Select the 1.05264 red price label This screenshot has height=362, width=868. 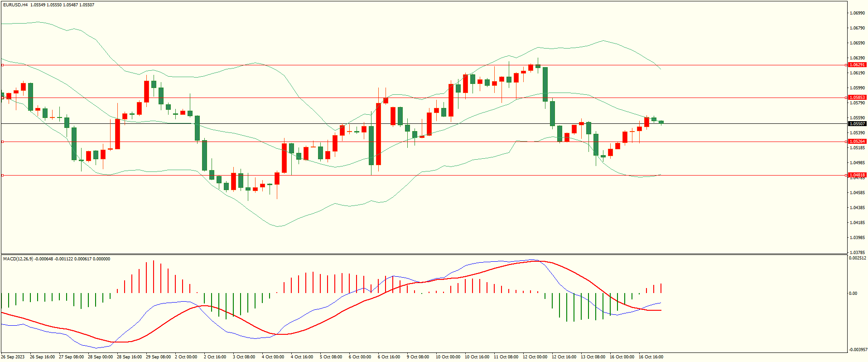click(857, 142)
